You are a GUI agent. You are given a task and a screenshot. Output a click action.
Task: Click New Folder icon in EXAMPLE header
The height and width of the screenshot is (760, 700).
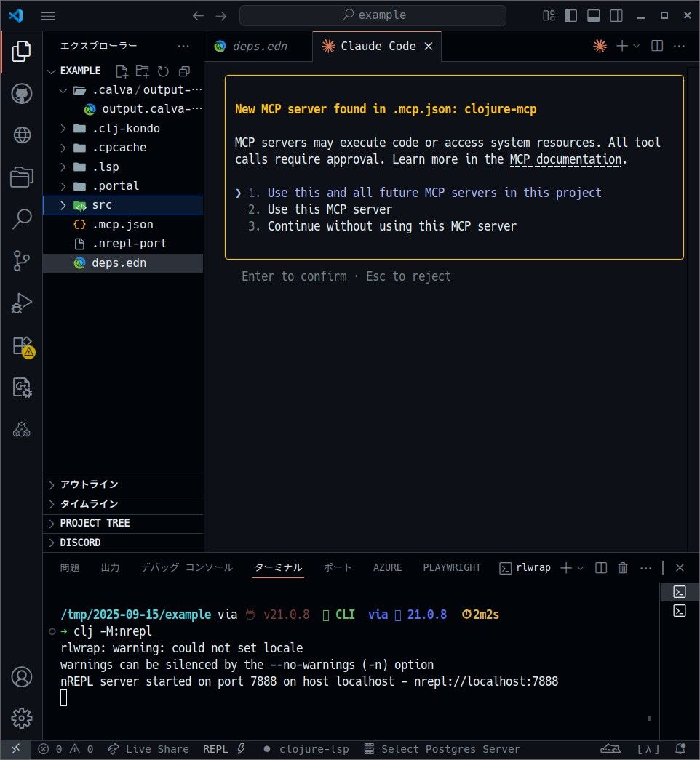[x=142, y=71]
